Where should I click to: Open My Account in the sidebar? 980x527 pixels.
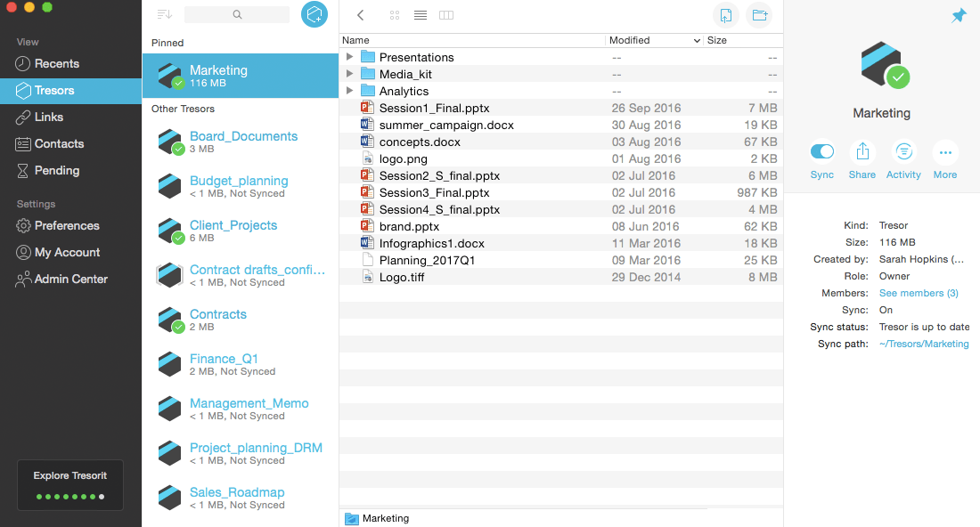coord(70,252)
